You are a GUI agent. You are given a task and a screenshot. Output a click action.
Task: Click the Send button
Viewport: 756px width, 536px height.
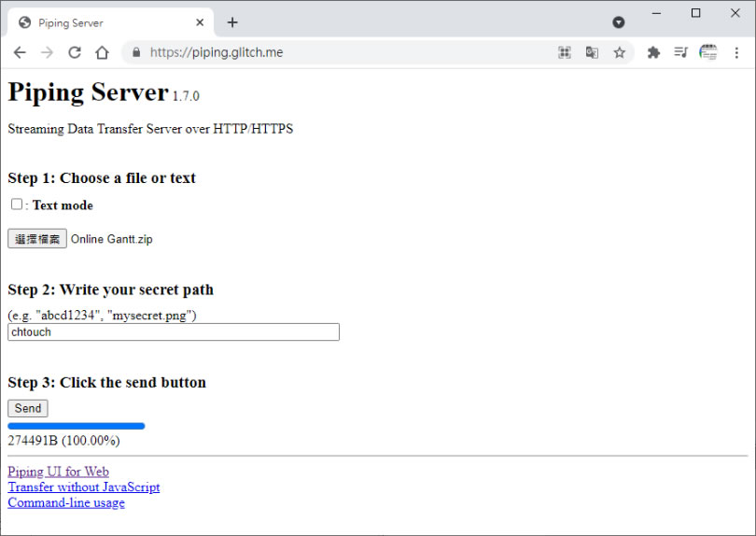pos(28,408)
